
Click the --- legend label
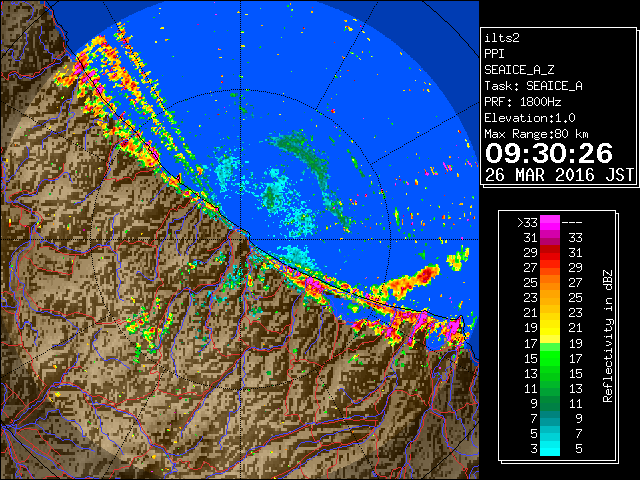572,223
